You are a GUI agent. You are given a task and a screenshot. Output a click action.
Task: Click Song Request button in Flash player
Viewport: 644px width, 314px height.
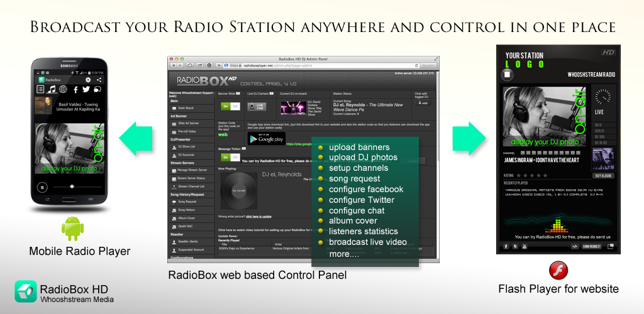pyautogui.click(x=592, y=246)
